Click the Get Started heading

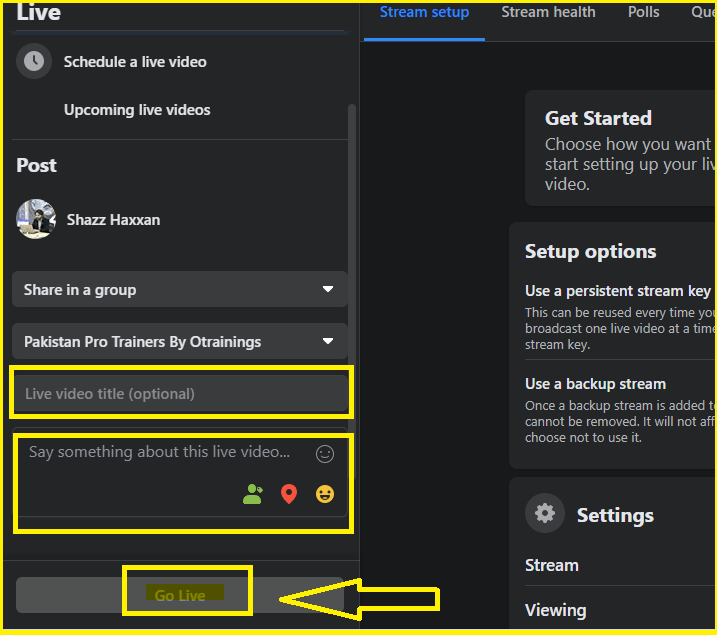[x=598, y=118]
